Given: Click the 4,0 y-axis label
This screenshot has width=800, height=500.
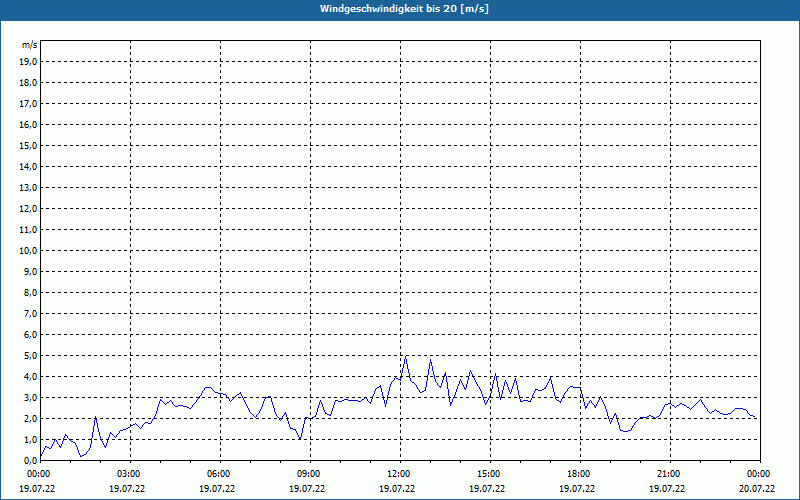Looking at the screenshot, I should (30, 377).
